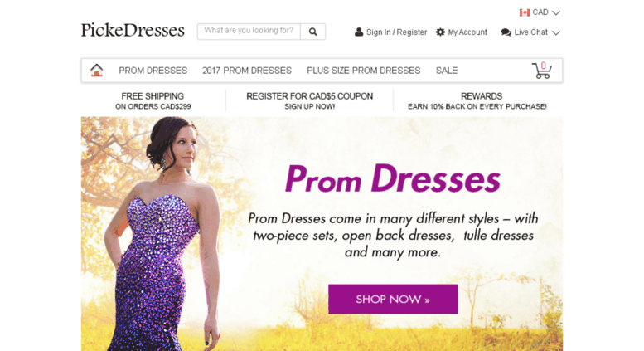Open the Prom Dresses menu item

153,71
